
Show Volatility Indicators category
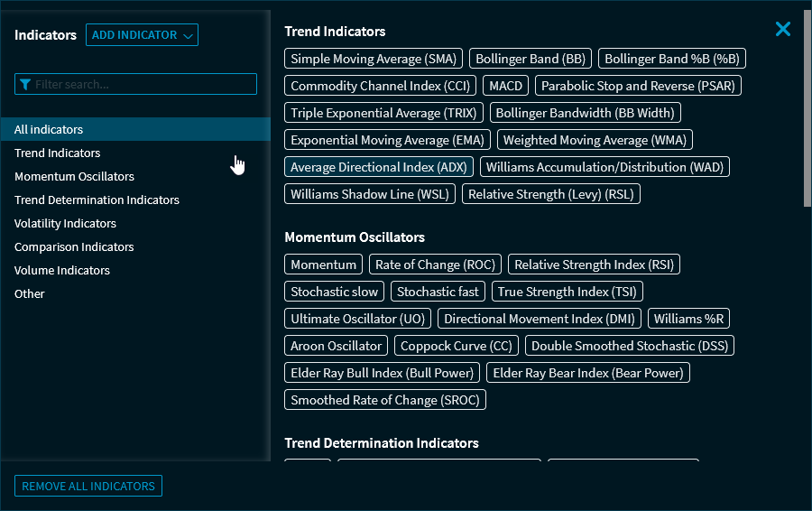pyautogui.click(x=65, y=223)
